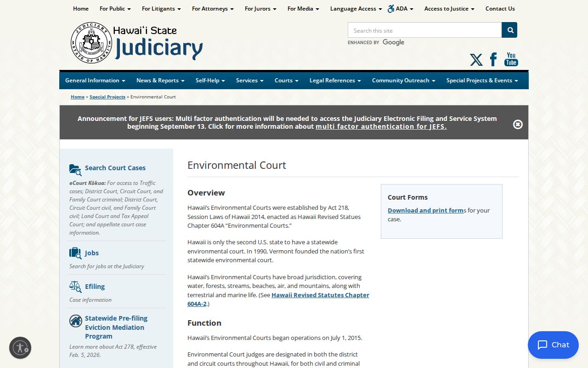
Task: Open the News & Reports menu
Action: 160,80
